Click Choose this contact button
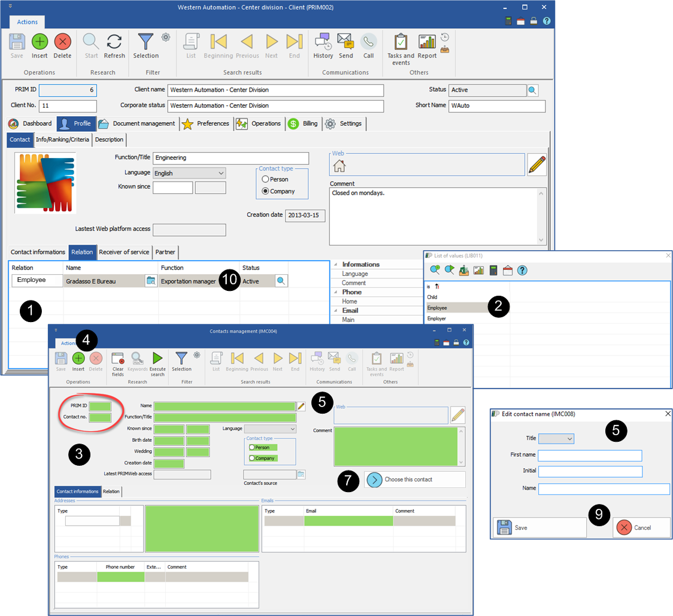 (414, 480)
